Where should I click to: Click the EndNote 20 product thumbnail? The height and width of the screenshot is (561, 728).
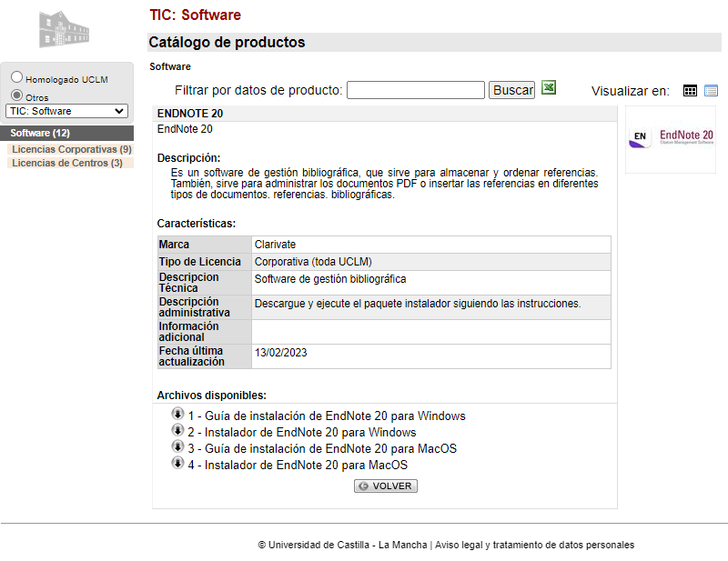671,139
